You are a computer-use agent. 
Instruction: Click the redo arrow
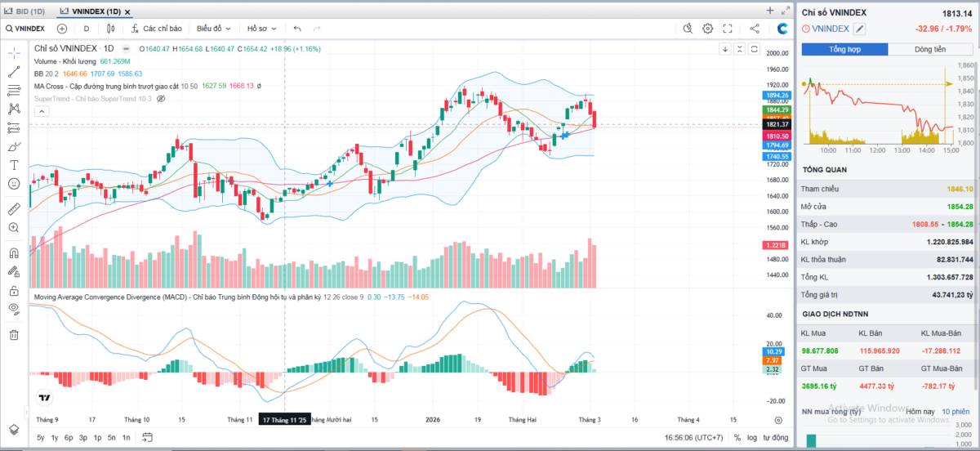(317, 29)
